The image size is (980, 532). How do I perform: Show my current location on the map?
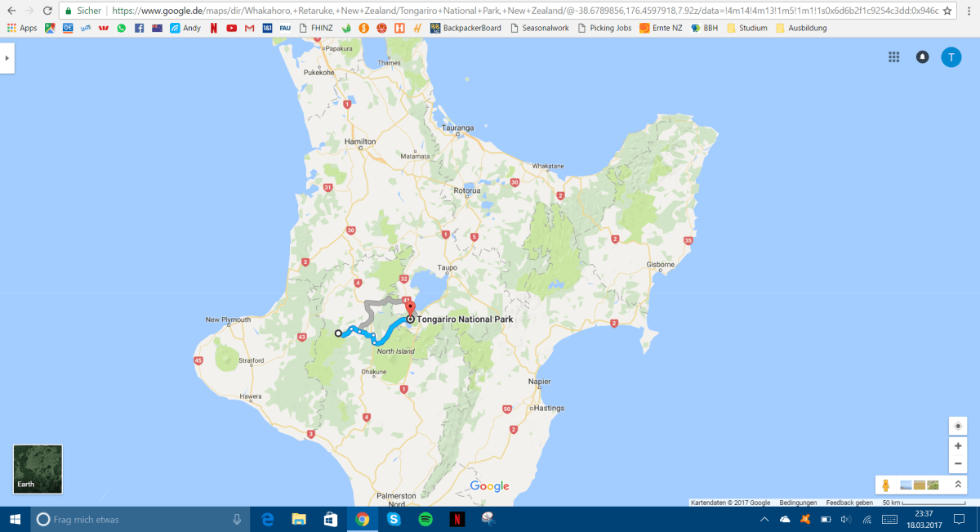958,426
